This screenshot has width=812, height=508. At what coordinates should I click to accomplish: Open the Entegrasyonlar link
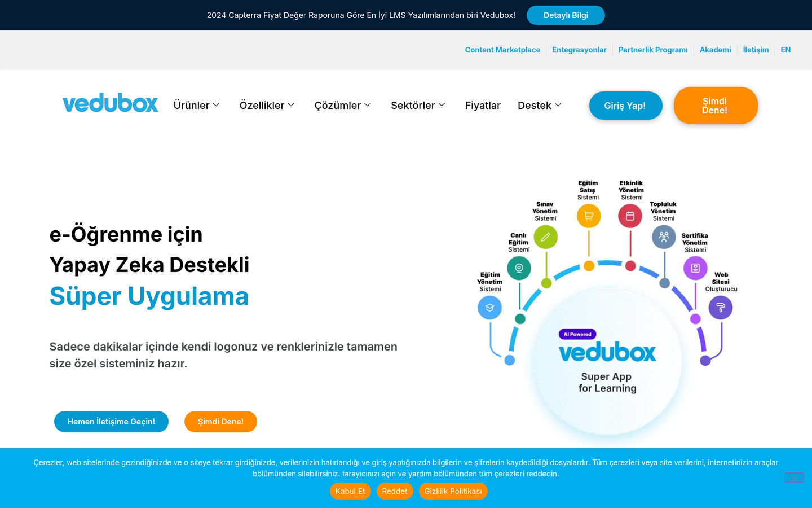click(x=579, y=50)
